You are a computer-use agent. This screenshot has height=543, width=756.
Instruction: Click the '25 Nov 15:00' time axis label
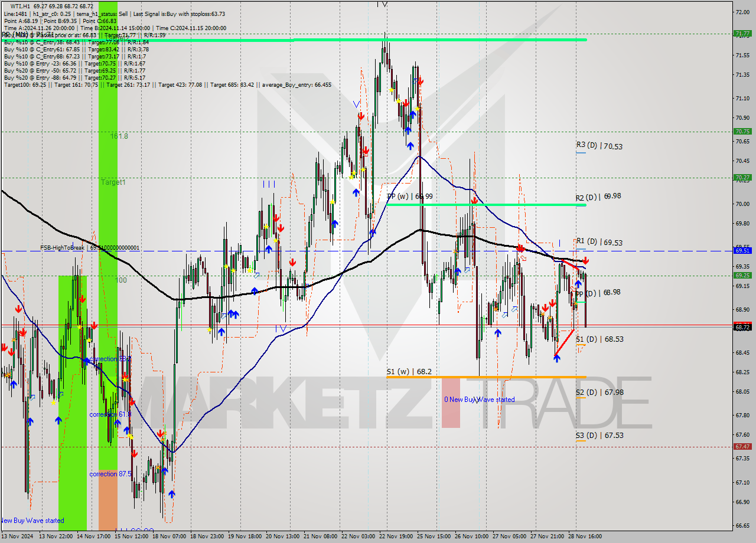tap(434, 537)
